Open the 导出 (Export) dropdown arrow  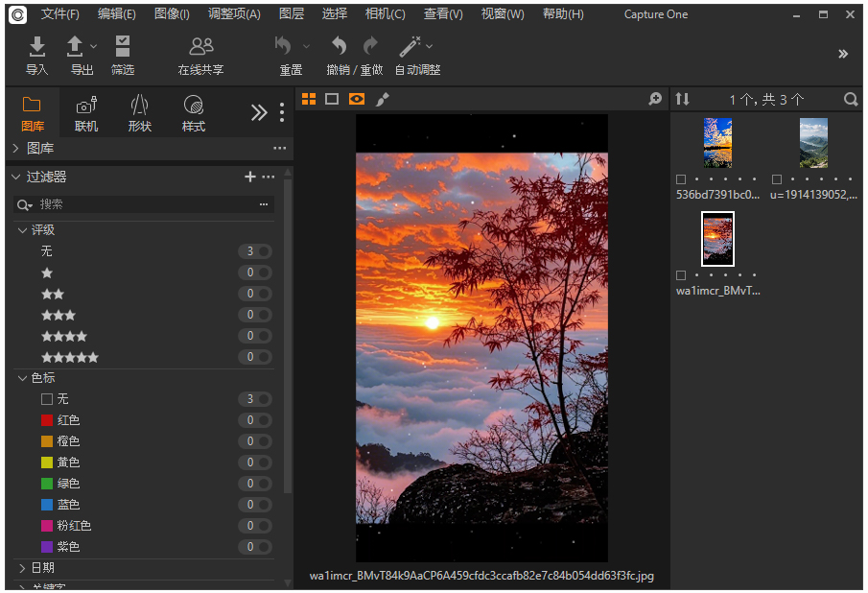point(91,45)
